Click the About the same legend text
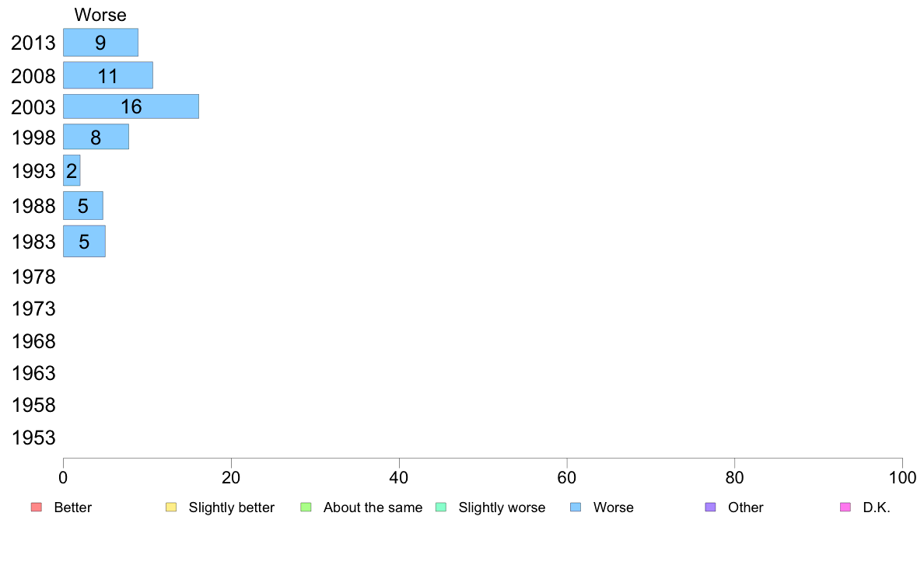 point(373,507)
